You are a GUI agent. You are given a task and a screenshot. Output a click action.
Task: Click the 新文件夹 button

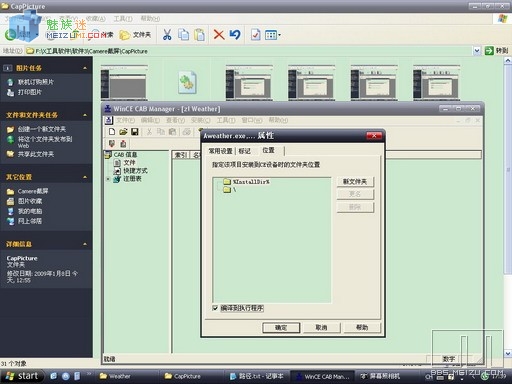click(355, 182)
